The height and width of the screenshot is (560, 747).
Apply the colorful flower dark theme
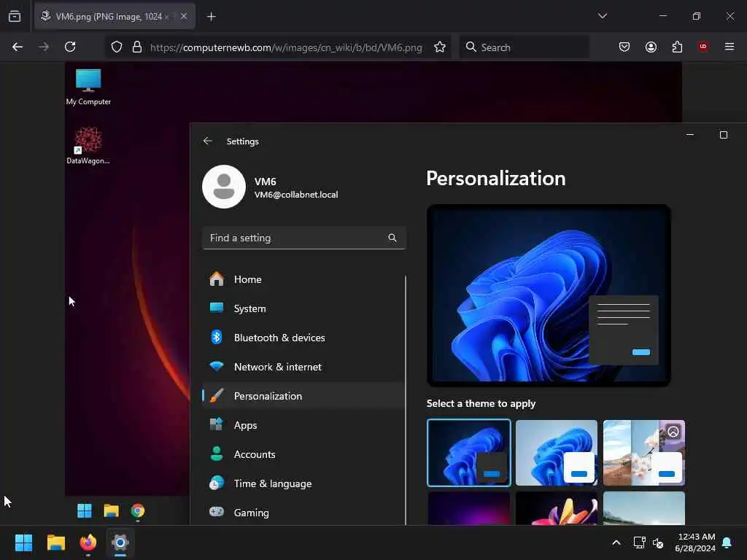(x=557, y=508)
